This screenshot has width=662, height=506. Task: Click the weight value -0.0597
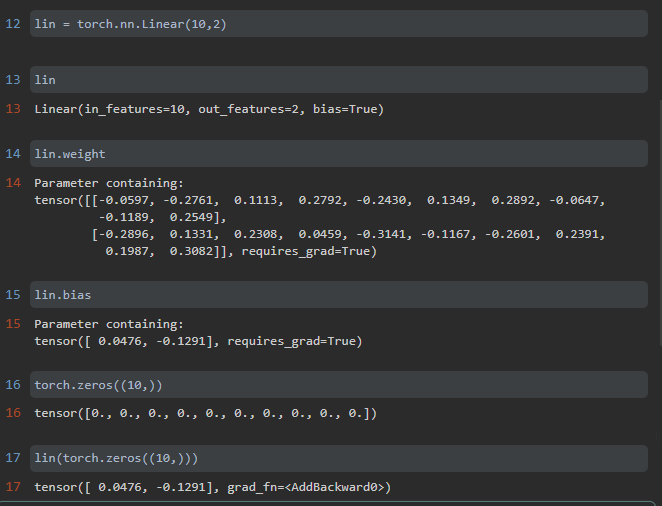pyautogui.click(x=123, y=200)
